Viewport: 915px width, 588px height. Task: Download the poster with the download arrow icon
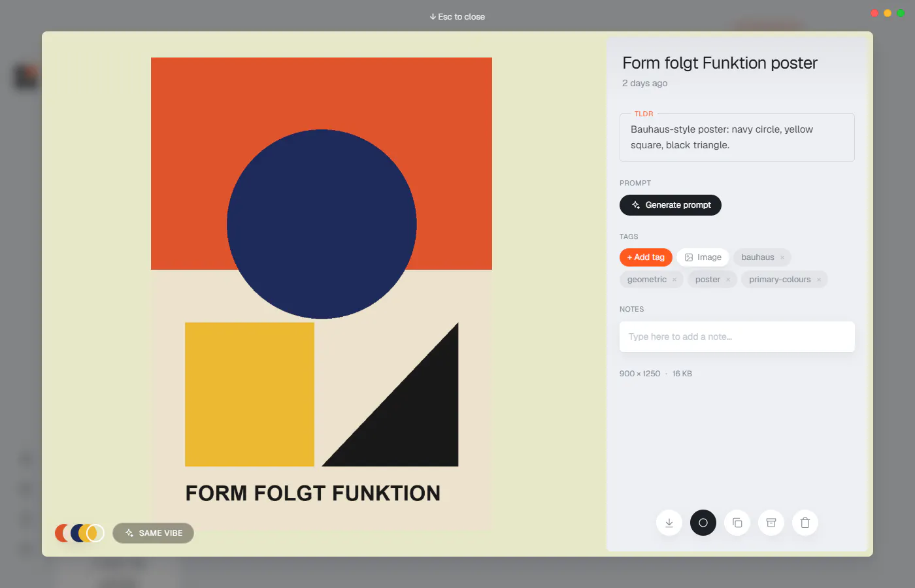pos(669,523)
